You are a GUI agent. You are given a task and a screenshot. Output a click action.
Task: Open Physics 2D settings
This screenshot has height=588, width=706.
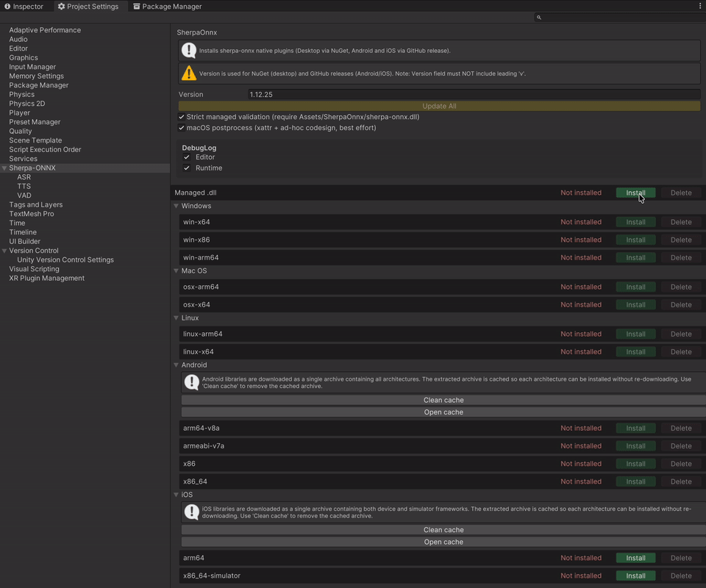27,104
